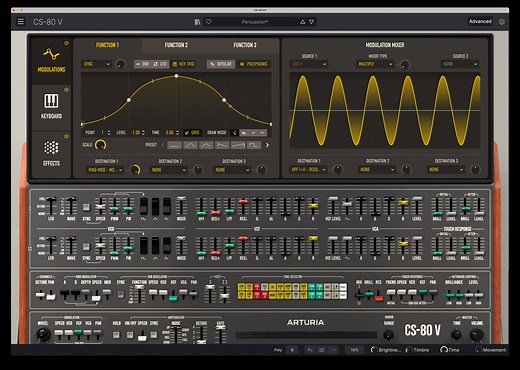Load previous preset with up arrow
The height and width of the screenshot is (370, 520).
point(302,22)
